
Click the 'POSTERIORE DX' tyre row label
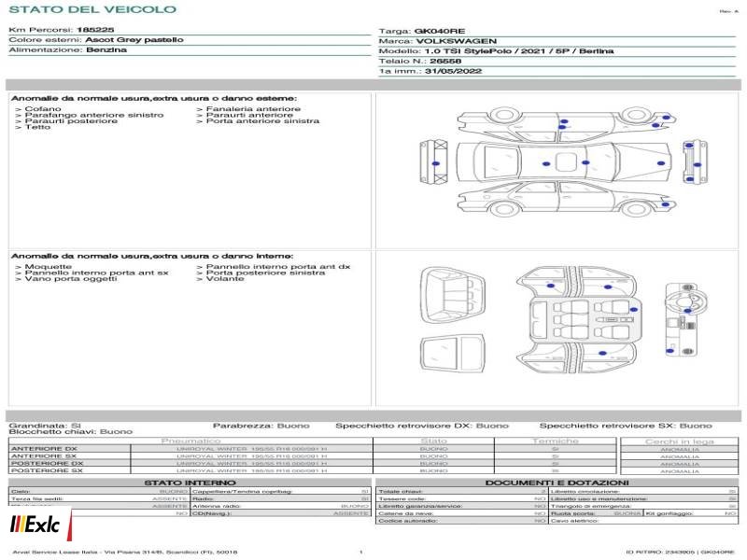click(x=47, y=463)
